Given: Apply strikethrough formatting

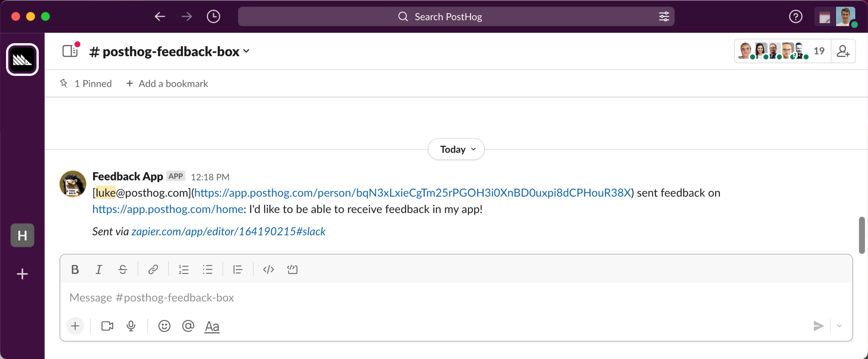Looking at the screenshot, I should [x=123, y=269].
